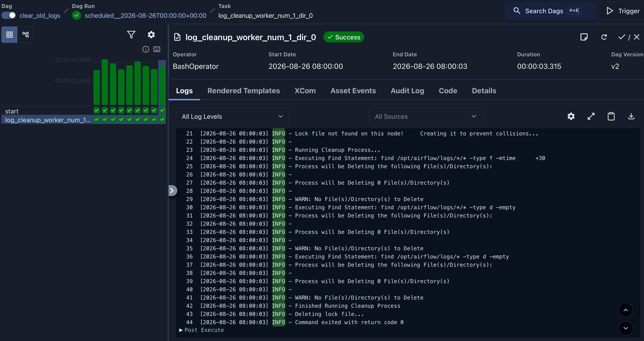The height and width of the screenshot is (341, 644).
Task: Open the Rendered Templates tab
Action: (244, 91)
